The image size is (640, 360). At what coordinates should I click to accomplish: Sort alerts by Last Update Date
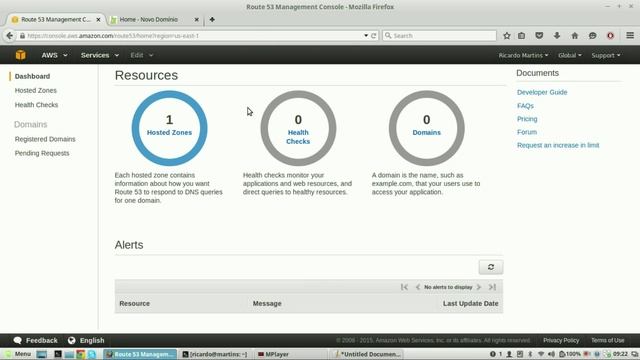(x=471, y=303)
